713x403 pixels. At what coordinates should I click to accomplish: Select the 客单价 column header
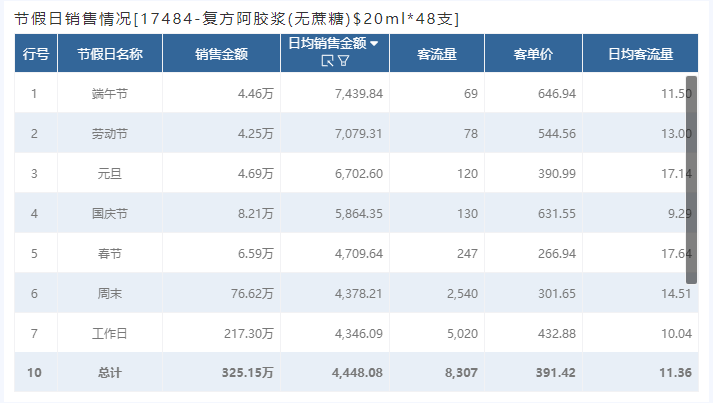tap(533, 54)
